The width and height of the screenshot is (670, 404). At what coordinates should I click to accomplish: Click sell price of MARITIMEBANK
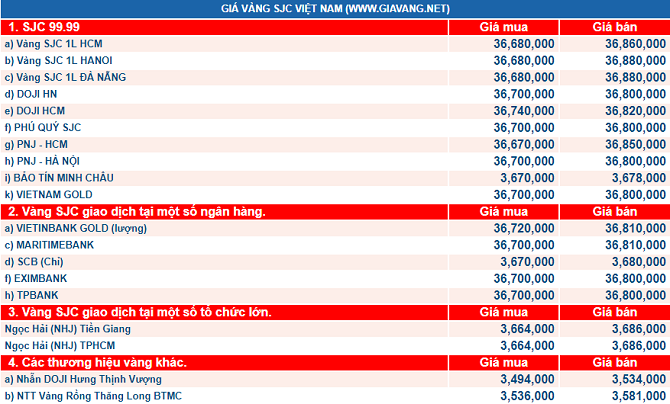point(635,245)
